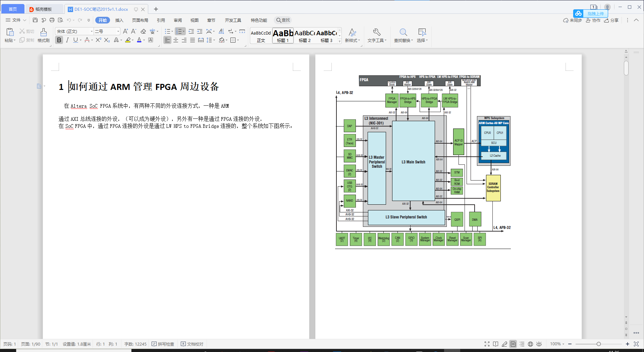Open the font size dropdown 二号

118,31
